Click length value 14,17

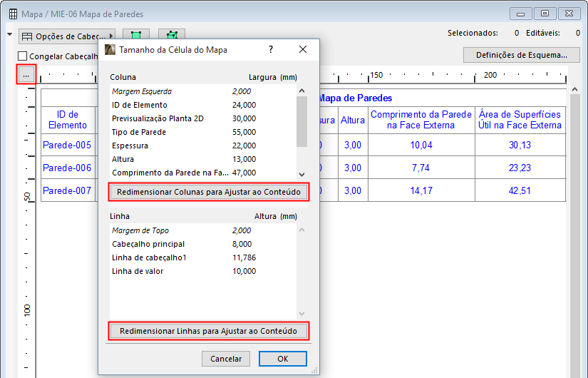coord(421,190)
